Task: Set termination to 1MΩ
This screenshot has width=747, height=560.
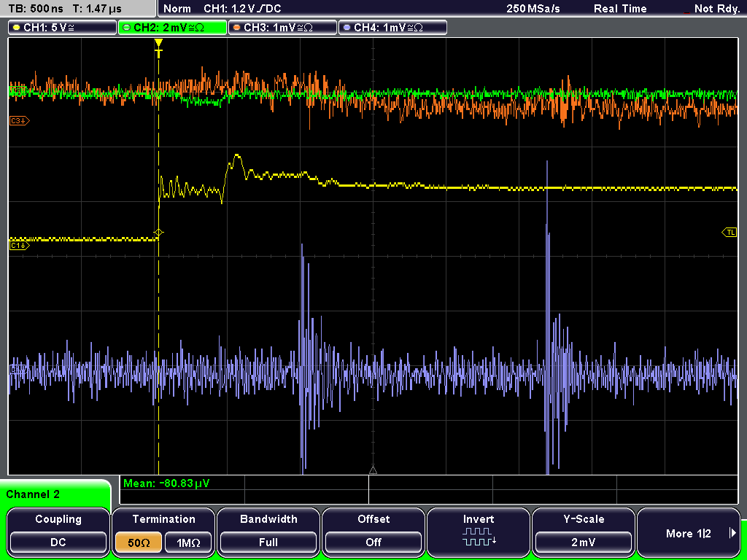Action: [x=188, y=542]
